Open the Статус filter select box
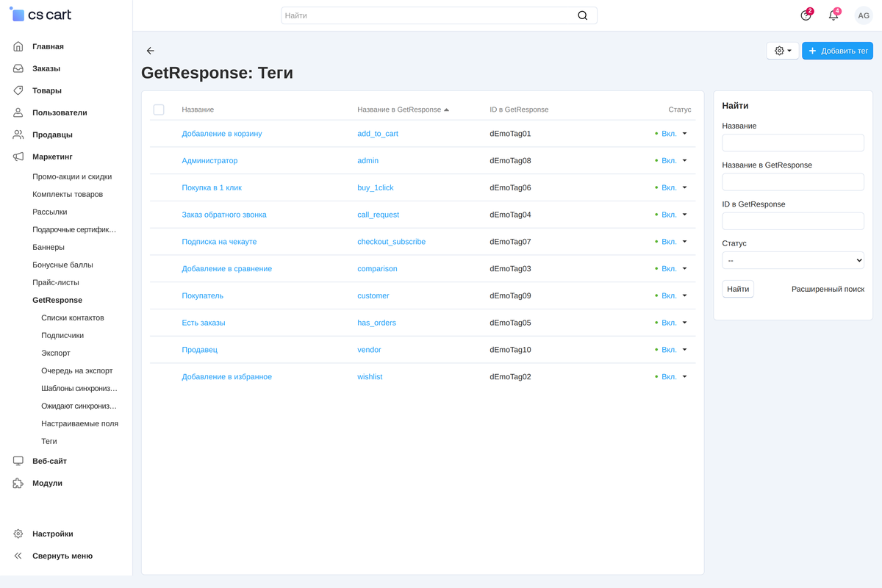The image size is (882, 588). pos(793,260)
